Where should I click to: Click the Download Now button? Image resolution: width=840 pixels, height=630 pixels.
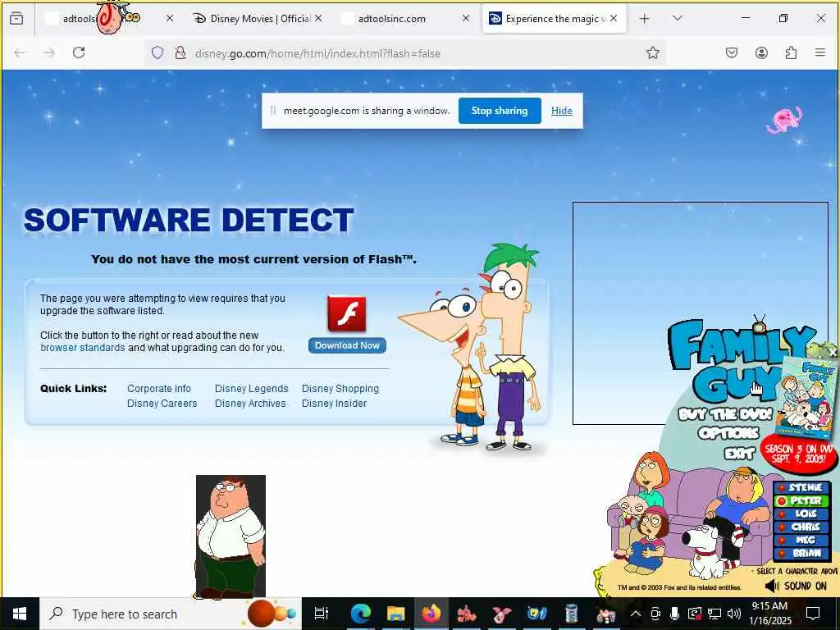click(347, 346)
